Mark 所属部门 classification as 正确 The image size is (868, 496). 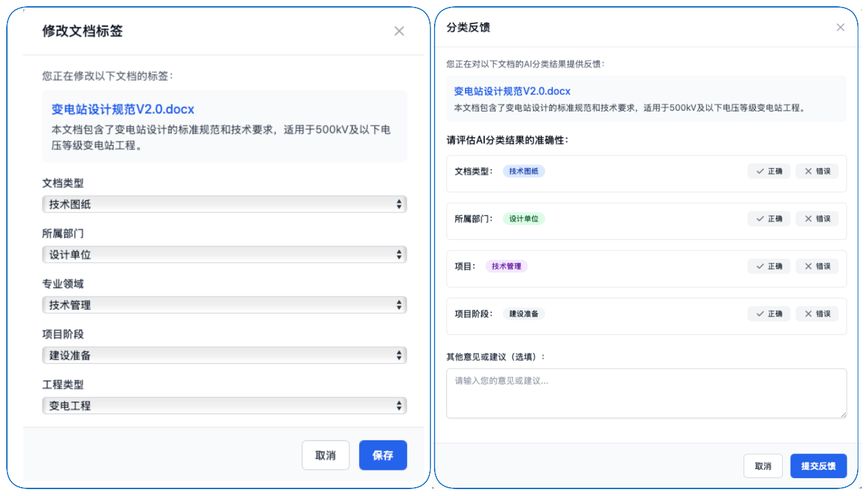768,219
